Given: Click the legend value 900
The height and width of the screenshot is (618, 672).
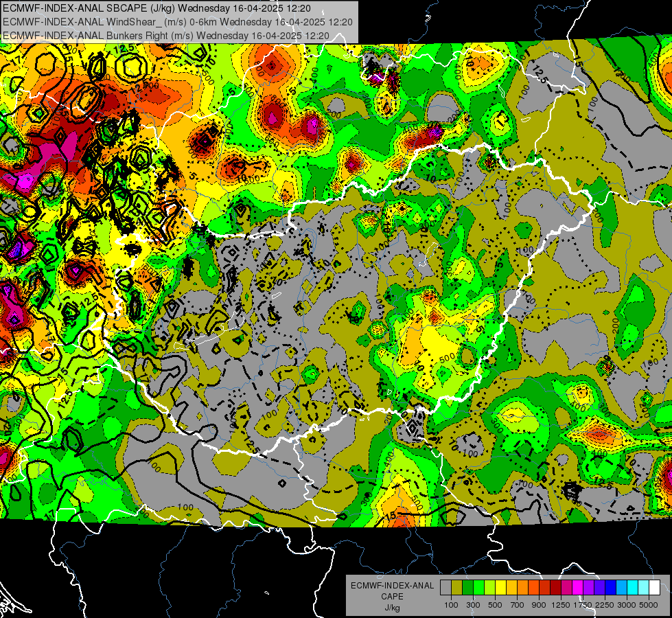Looking at the screenshot, I should point(539,605).
